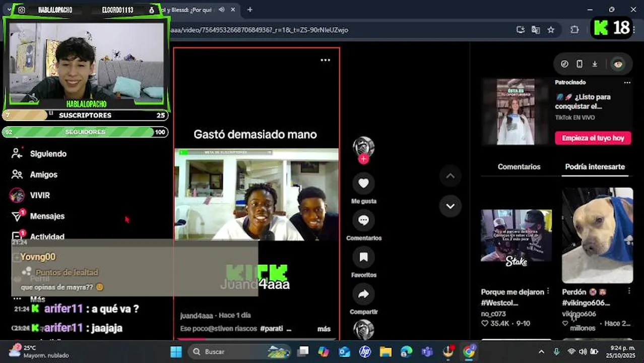Viewport: 644px width, 363px height.
Task: Click Chrome's install app icon in address bar
Action: pos(521,30)
